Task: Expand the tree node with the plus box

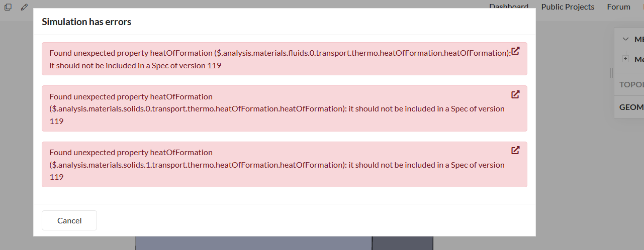Action: pos(625,59)
